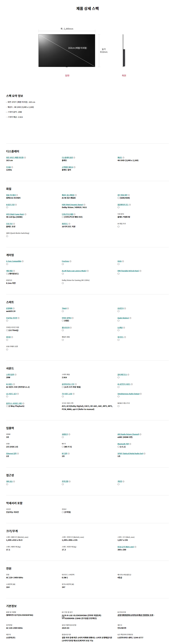Image resolution: width=173 pixels, height=644 pixels.
Task: Click the '1,449 x 832 x 45.9' dimension value
Action: (x=14, y=540)
